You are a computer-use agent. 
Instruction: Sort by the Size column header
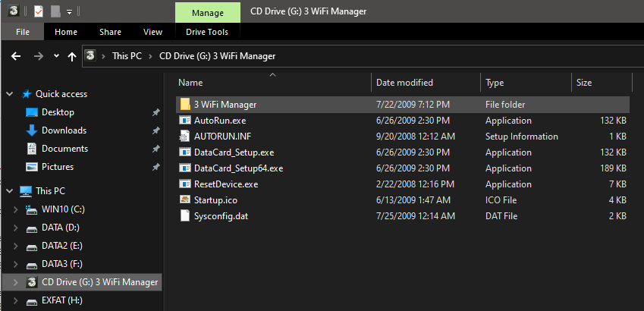pos(602,83)
